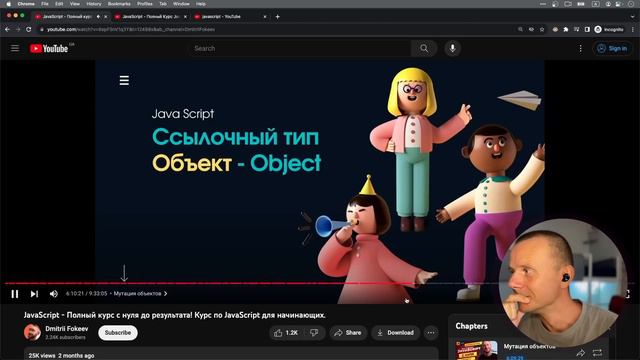Open page zoom/search icon in address bar

pyautogui.click(x=520, y=29)
